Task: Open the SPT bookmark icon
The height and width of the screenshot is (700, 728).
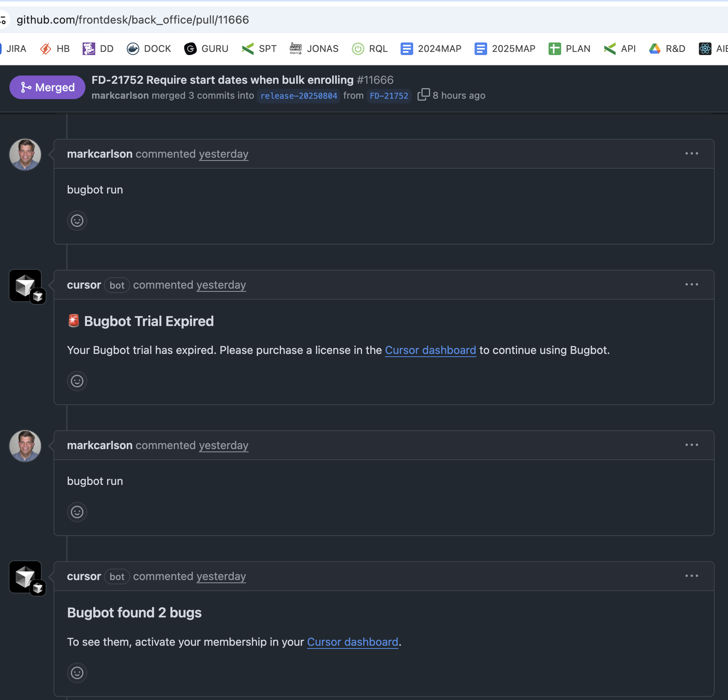Action: (248, 49)
